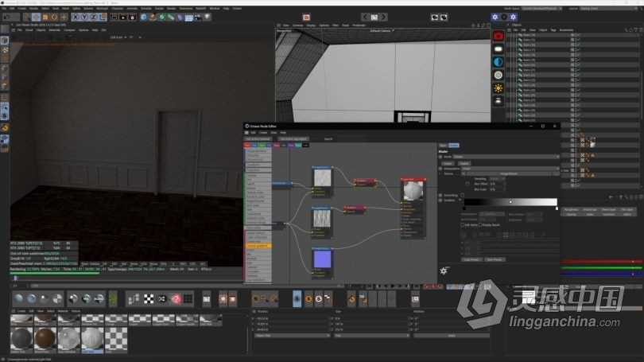Click the checkerboard icon in bottom shelf
Image resolution: width=644 pixels, height=362 pixels.
coord(149,299)
